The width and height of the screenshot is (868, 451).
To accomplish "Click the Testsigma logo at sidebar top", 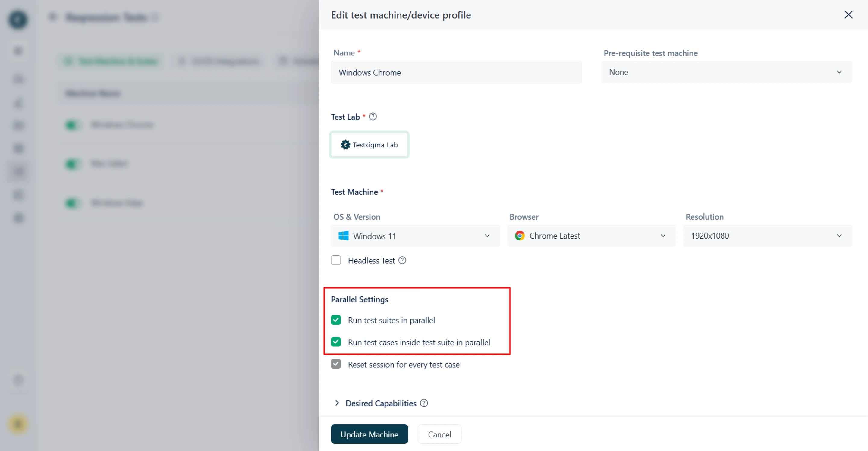I will click(18, 20).
